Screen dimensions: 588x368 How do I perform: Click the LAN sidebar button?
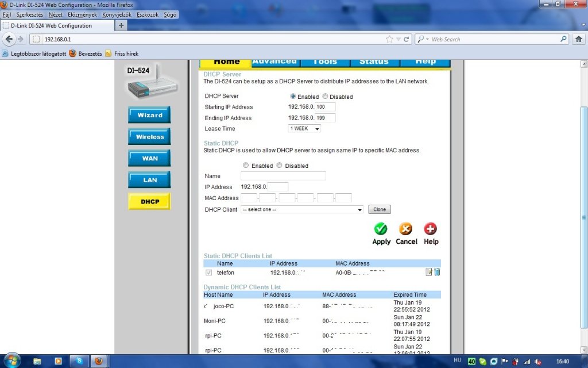(149, 179)
